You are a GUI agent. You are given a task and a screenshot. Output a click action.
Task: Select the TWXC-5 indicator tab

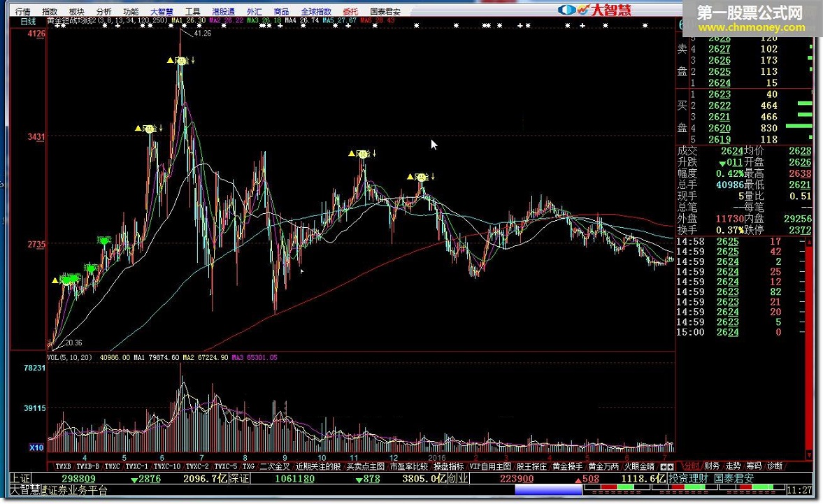226,466
